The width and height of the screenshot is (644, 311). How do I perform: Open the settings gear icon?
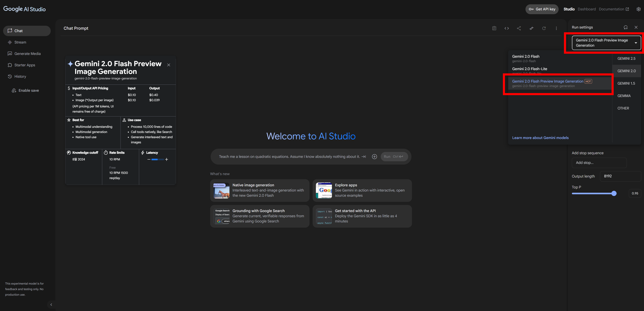[x=638, y=9]
